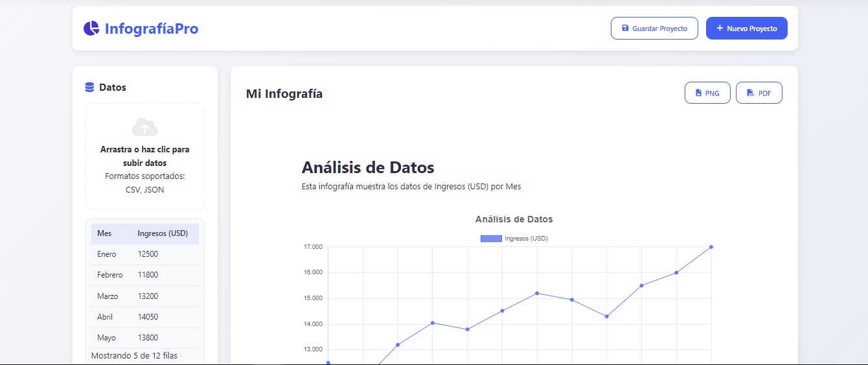Click the drag-and-drop data upload area
868x365 pixels.
144,156
